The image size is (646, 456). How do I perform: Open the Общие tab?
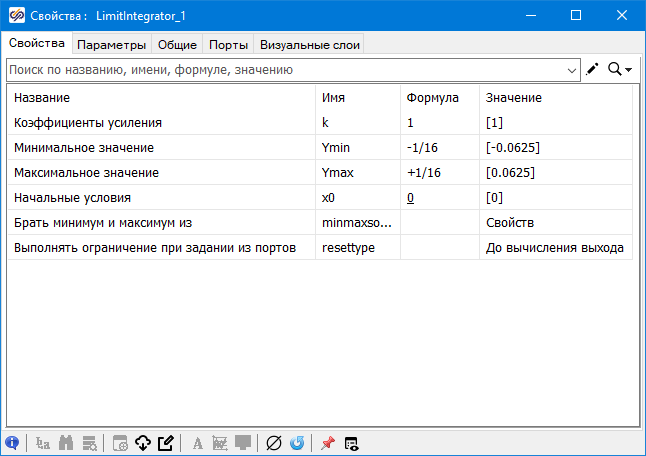tap(176, 44)
